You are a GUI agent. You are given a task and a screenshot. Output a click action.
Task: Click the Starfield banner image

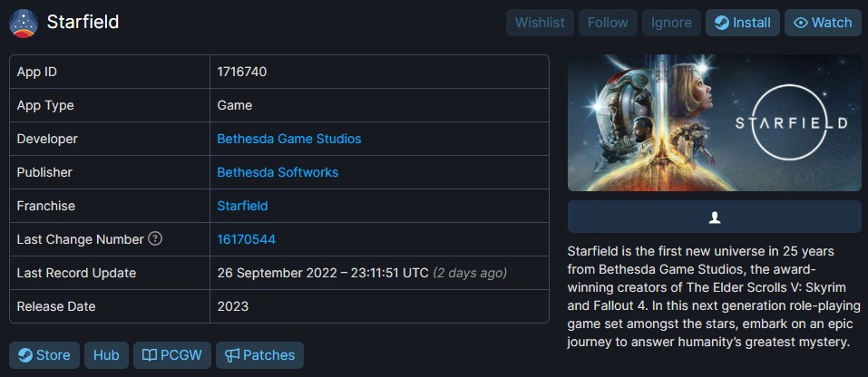click(714, 123)
